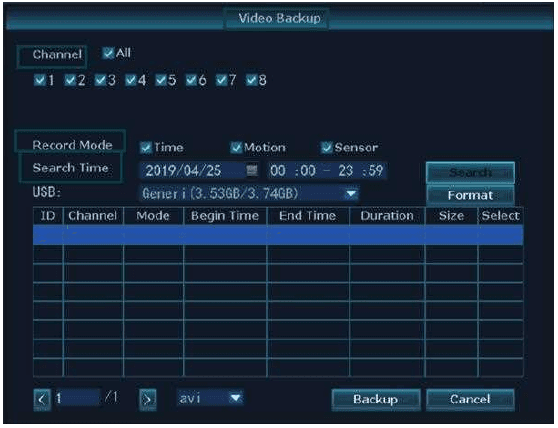Disable Sensor record mode checkbox
Image resolution: width=558 pixels, height=428 pixels.
coord(326,147)
